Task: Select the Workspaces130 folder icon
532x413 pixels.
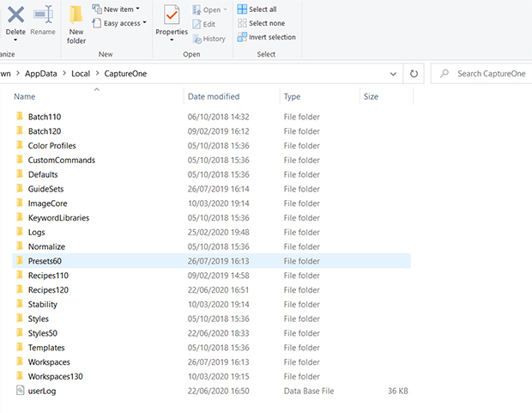Action: pyautogui.click(x=20, y=376)
